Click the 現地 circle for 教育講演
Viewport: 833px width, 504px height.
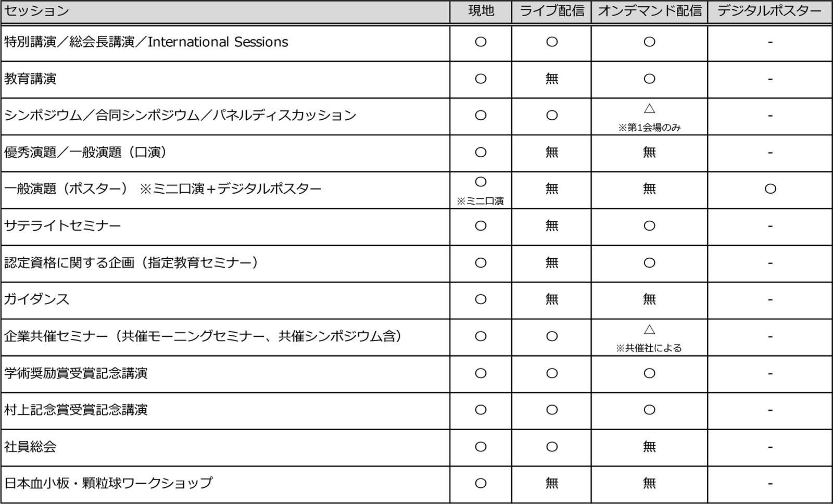[x=481, y=79]
